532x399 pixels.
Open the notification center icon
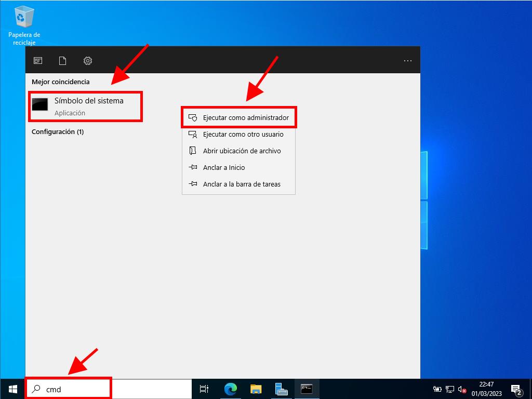click(x=516, y=389)
